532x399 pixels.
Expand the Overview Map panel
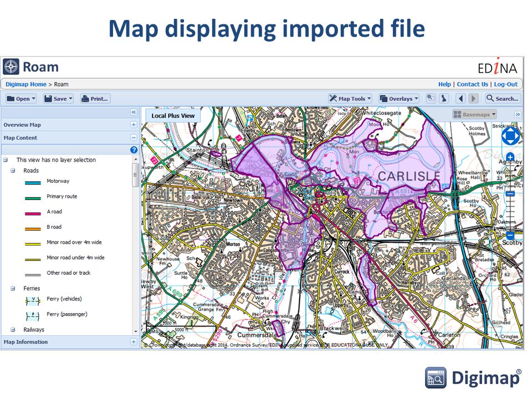134,125
